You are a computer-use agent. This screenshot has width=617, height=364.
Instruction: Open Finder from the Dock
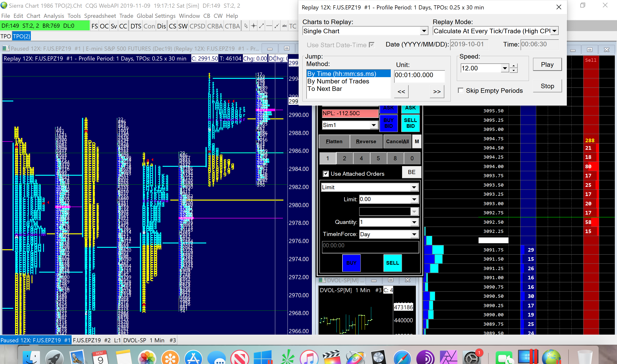click(x=31, y=358)
